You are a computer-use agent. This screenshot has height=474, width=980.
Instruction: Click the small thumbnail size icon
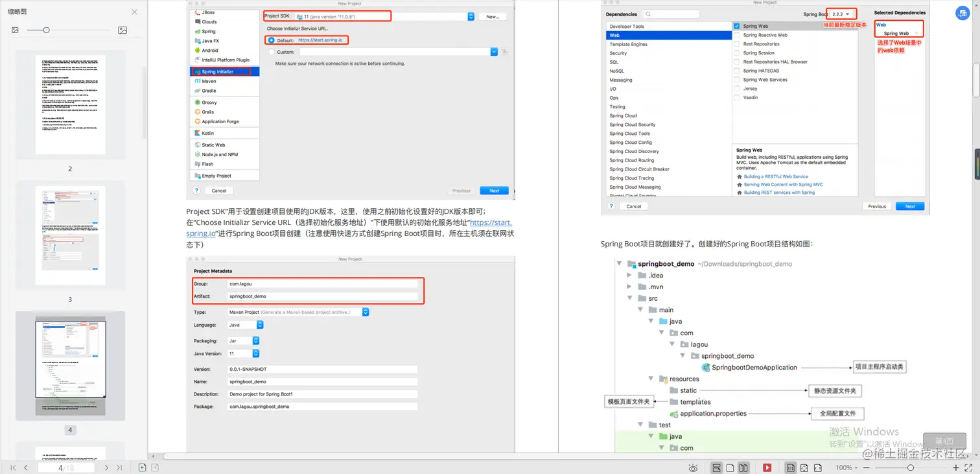coord(16,30)
